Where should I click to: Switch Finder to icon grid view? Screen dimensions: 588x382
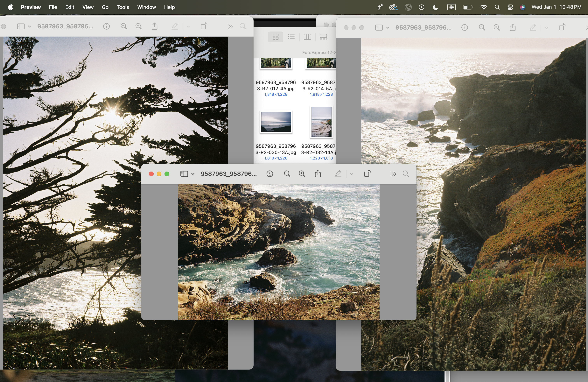click(276, 37)
